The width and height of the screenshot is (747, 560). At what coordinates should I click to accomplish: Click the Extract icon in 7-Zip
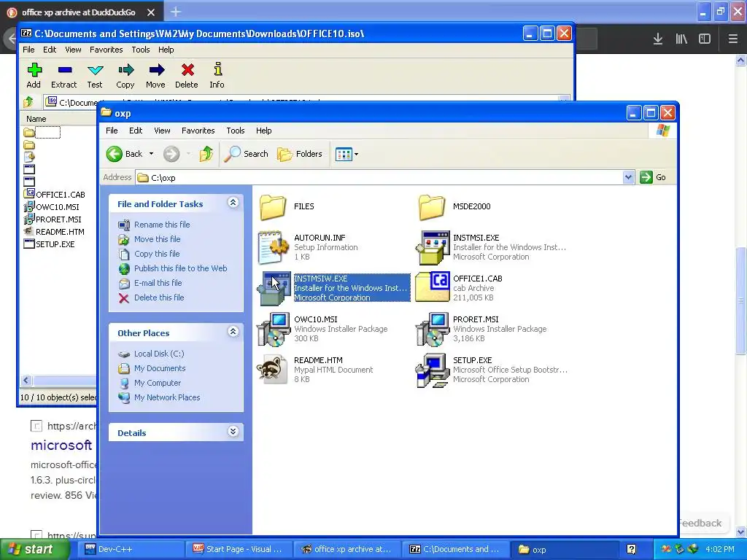click(65, 70)
